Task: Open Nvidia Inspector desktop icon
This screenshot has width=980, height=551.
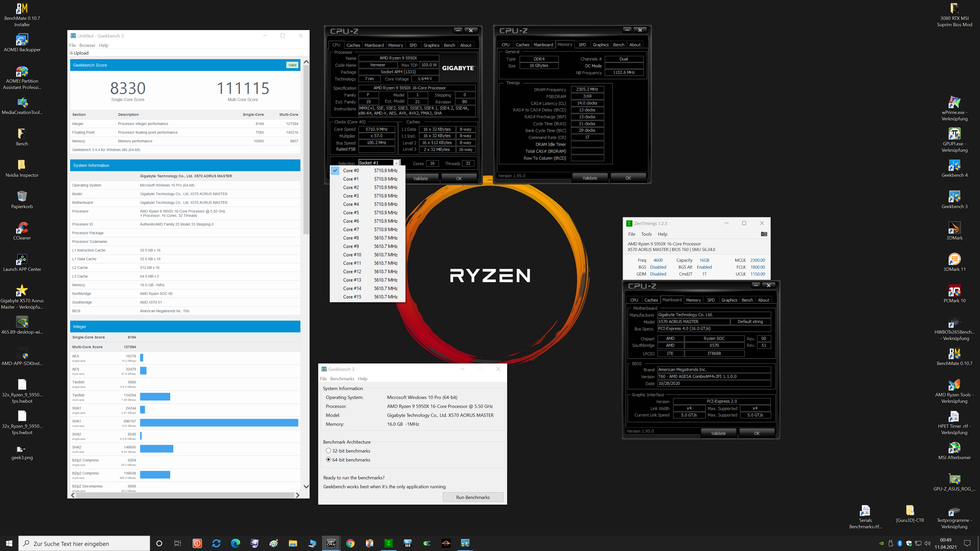Action: 22,168
